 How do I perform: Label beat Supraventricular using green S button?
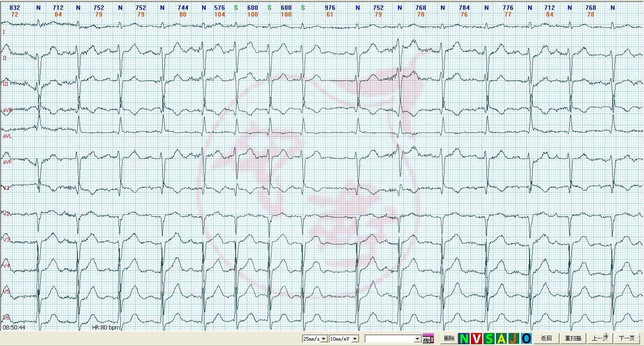pos(489,338)
